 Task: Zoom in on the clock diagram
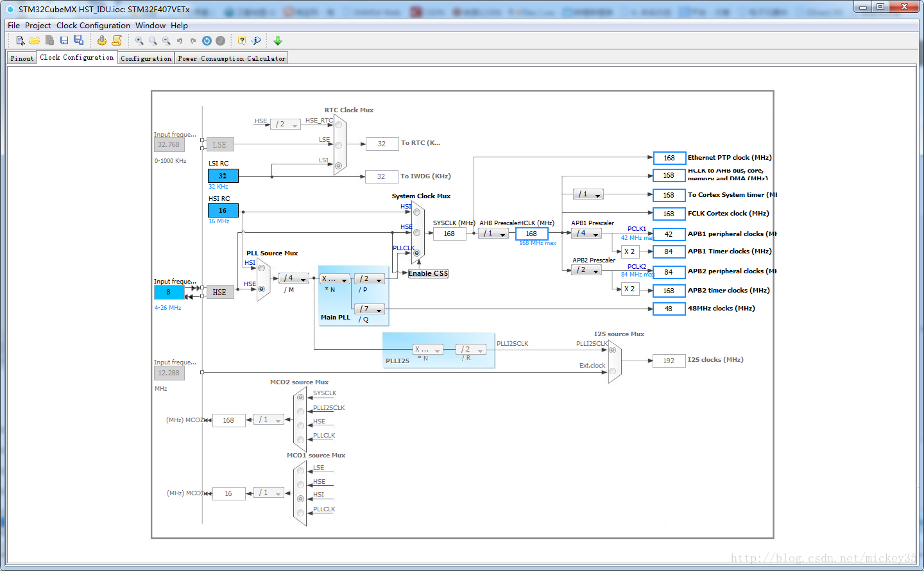point(139,40)
